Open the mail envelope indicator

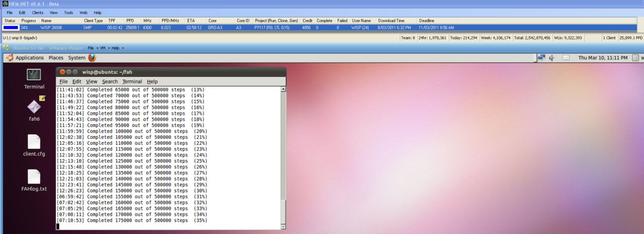(x=566, y=57)
